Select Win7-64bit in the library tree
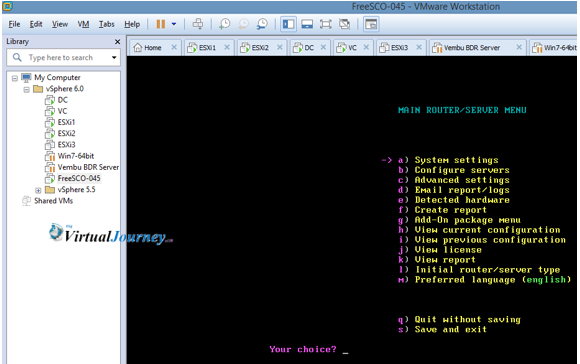 [x=75, y=156]
